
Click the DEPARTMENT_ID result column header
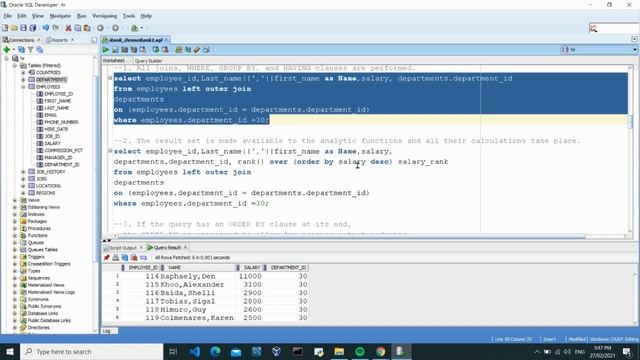click(286, 267)
